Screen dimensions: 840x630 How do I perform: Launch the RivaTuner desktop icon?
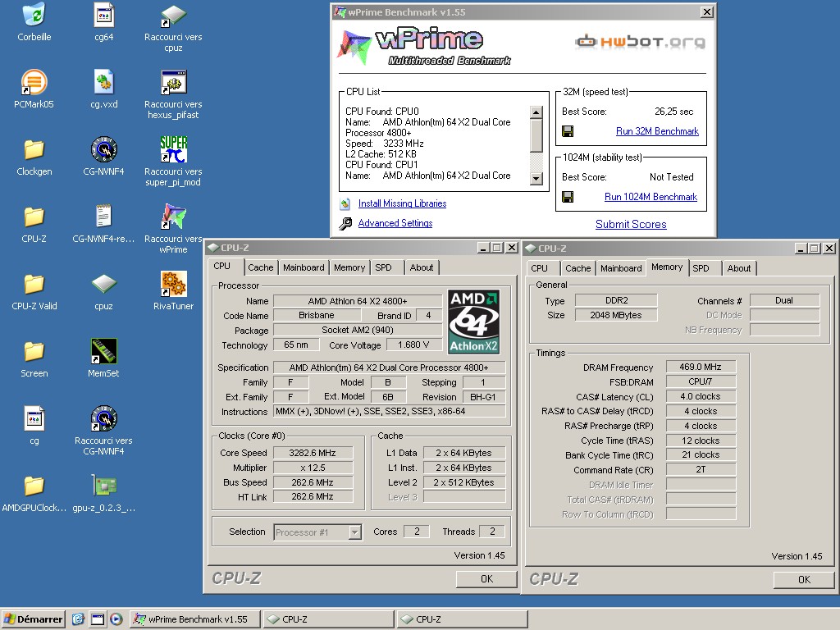coord(173,285)
